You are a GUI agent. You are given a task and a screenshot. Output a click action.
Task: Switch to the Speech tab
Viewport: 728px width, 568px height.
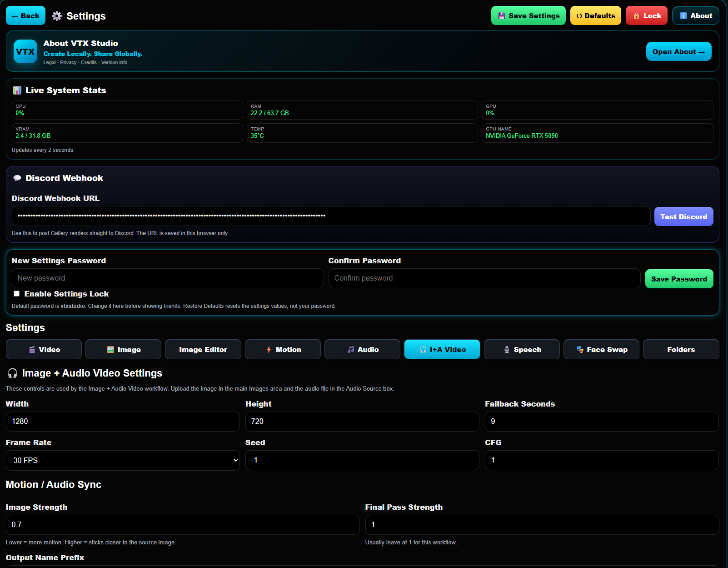522,349
